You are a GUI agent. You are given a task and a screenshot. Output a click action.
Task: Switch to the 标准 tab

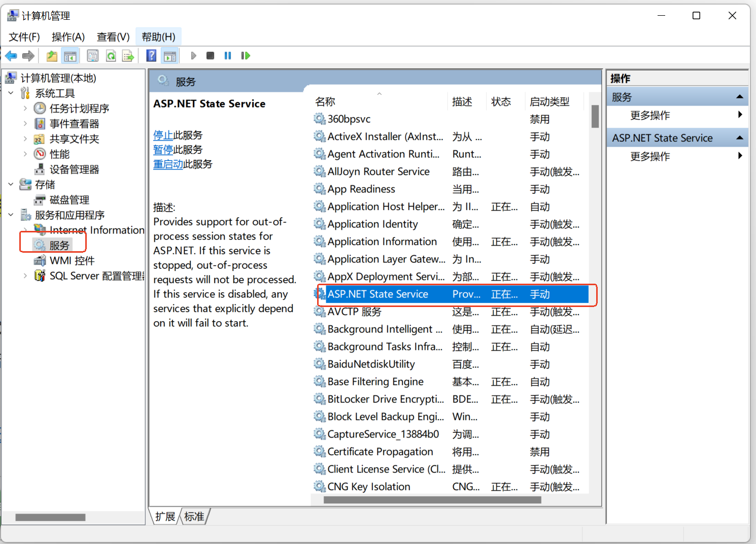[194, 517]
